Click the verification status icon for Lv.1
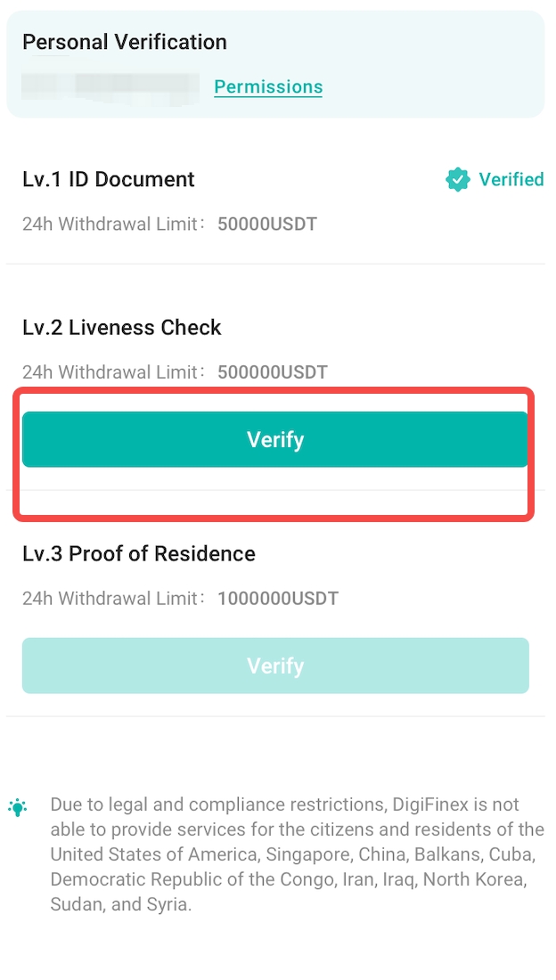Viewport: 556px width, 980px height. (x=457, y=179)
